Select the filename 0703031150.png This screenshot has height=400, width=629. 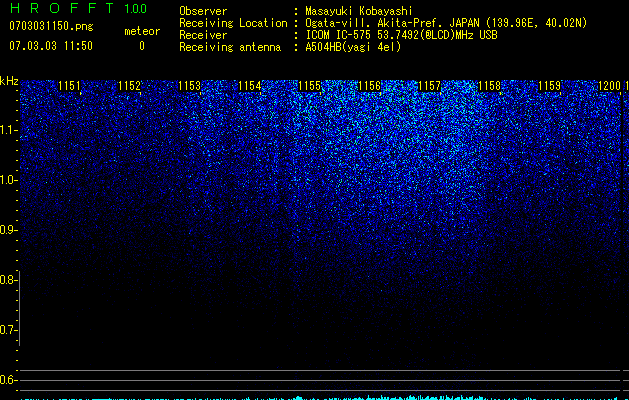coord(51,27)
